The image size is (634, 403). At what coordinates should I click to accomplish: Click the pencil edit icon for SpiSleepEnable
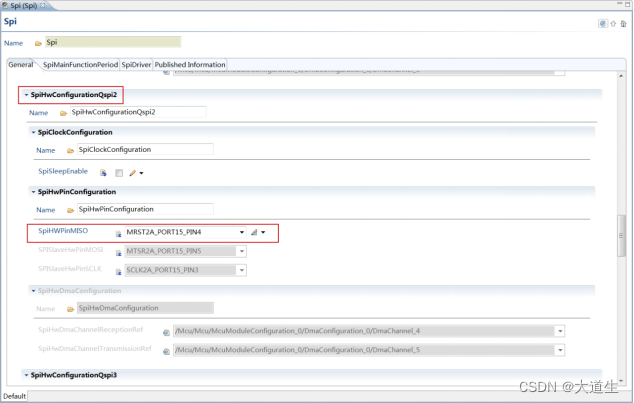tap(132, 173)
